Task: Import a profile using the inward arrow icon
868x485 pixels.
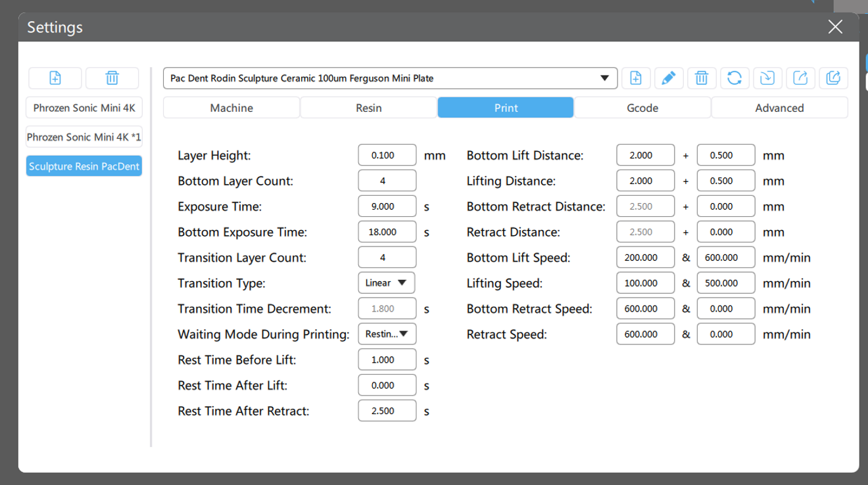Action: click(x=767, y=78)
